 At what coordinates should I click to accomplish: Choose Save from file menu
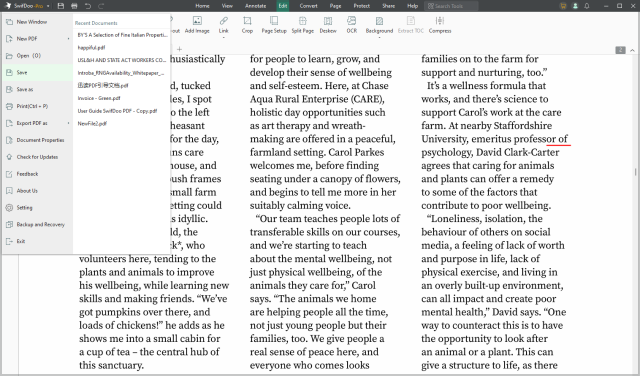(38, 72)
